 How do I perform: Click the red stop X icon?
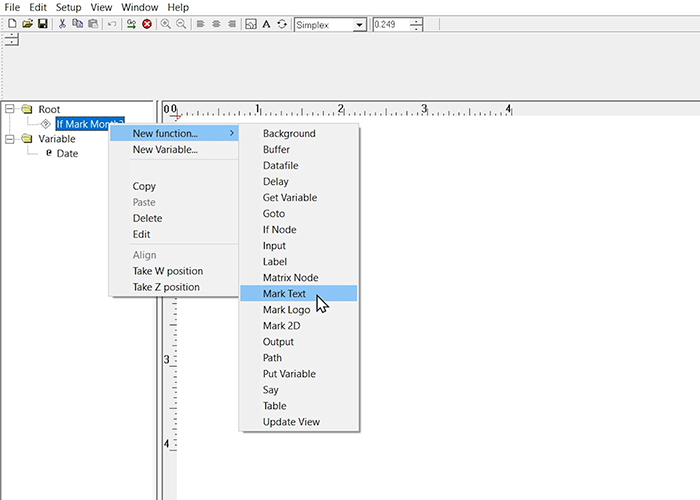147,24
